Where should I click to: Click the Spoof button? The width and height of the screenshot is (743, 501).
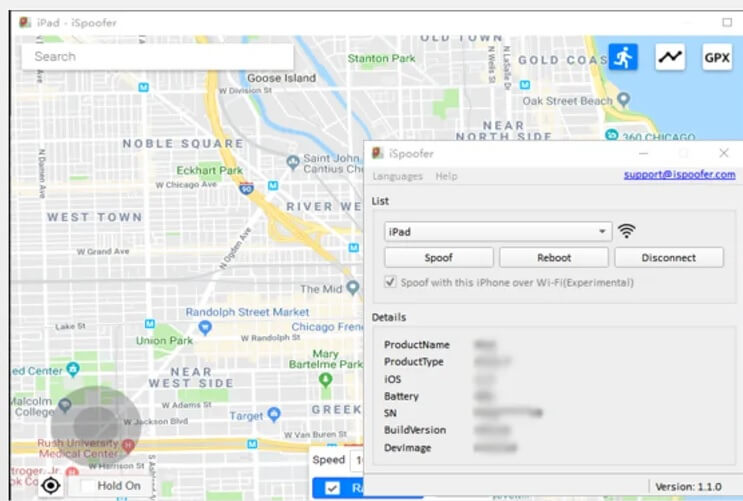(438, 257)
